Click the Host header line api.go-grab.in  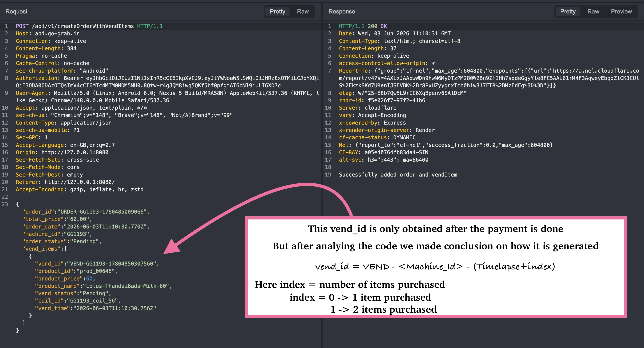click(x=48, y=33)
